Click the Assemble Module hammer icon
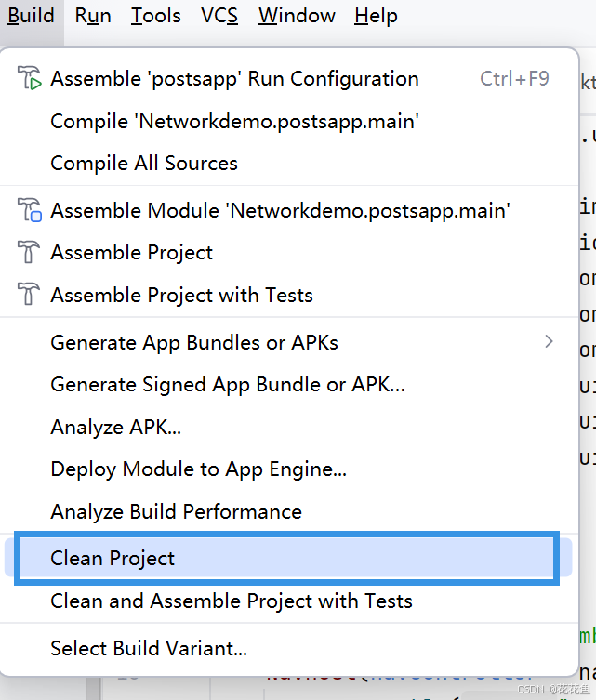The height and width of the screenshot is (700, 596). (x=30, y=210)
